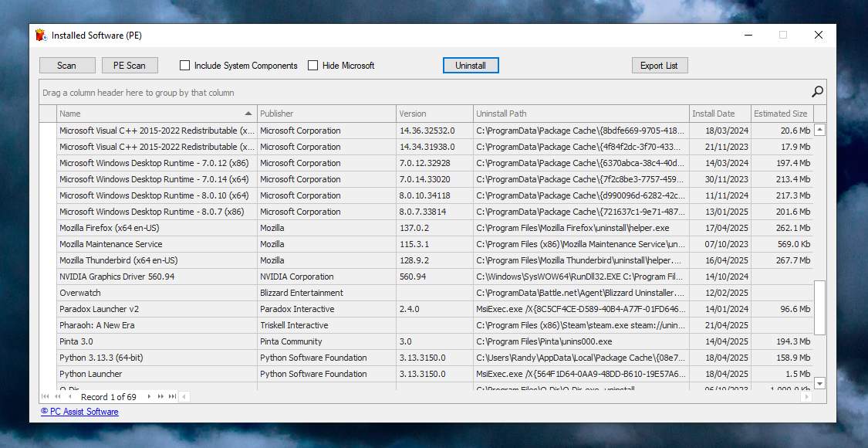868x448 pixels.
Task: Select Python 3.13.3 (64-bit) entry
Action: (x=435, y=358)
